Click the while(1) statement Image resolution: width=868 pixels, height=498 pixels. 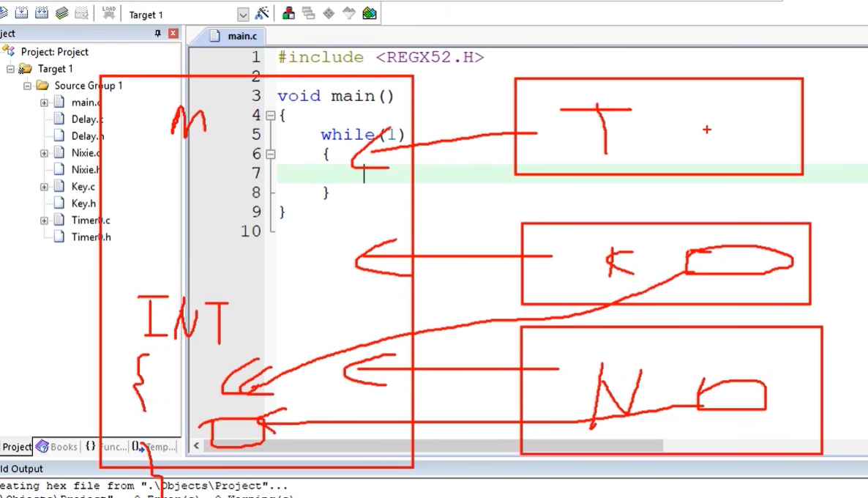coord(362,135)
